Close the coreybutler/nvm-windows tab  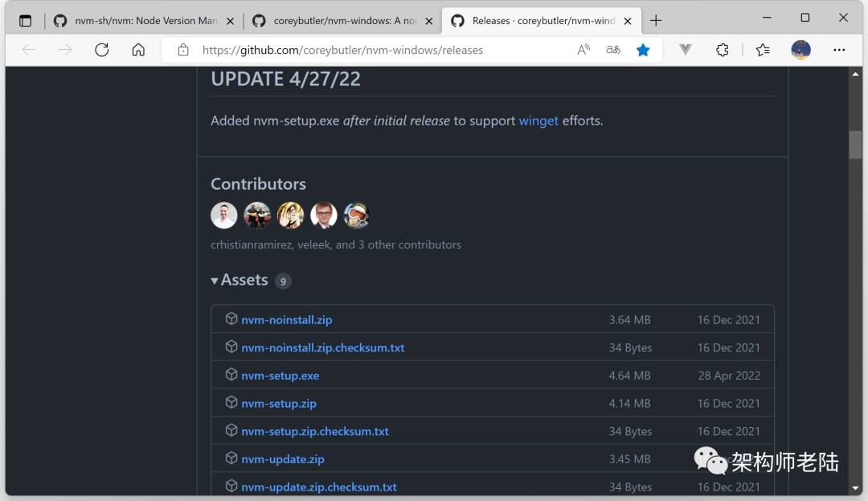tap(428, 21)
